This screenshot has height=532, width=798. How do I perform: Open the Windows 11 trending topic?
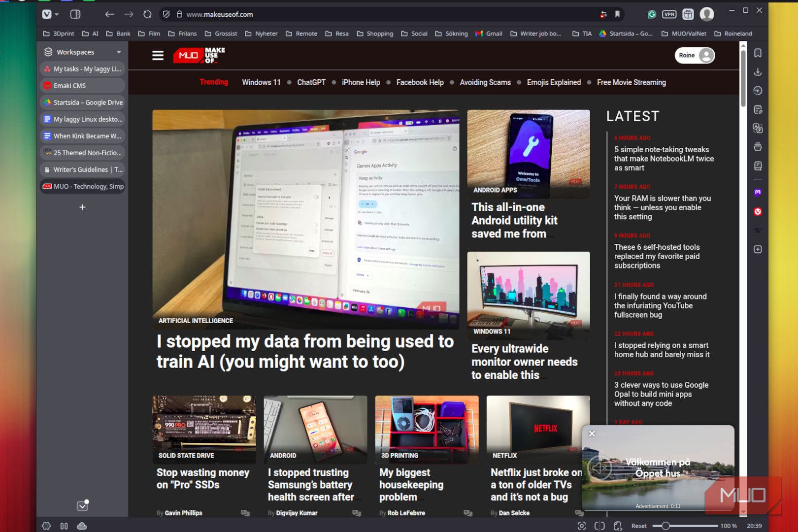(x=261, y=82)
